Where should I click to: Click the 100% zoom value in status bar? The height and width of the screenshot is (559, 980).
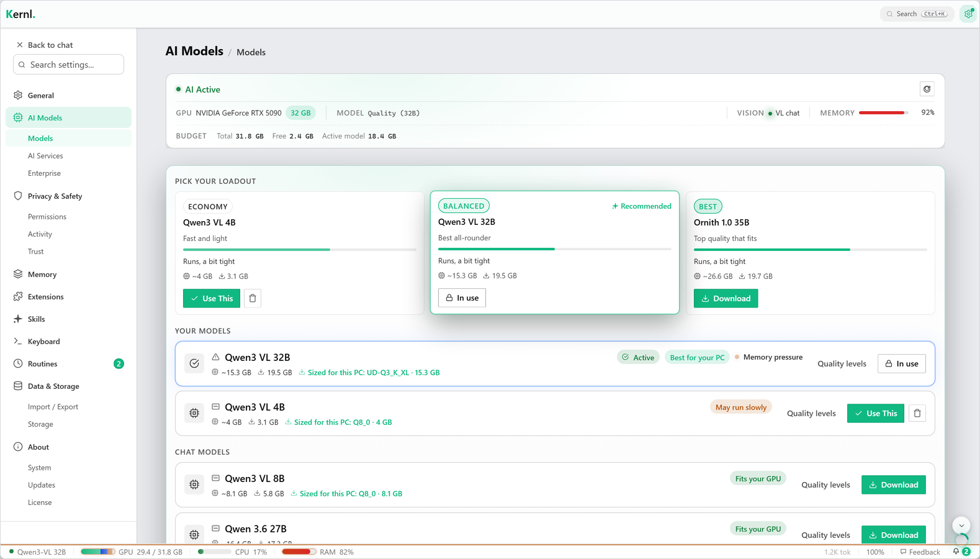[875, 552]
